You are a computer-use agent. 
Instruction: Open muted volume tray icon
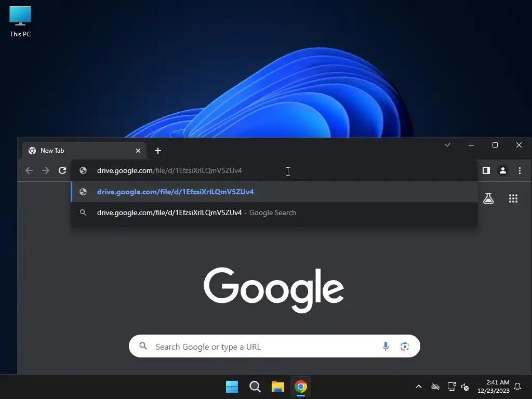point(465,387)
